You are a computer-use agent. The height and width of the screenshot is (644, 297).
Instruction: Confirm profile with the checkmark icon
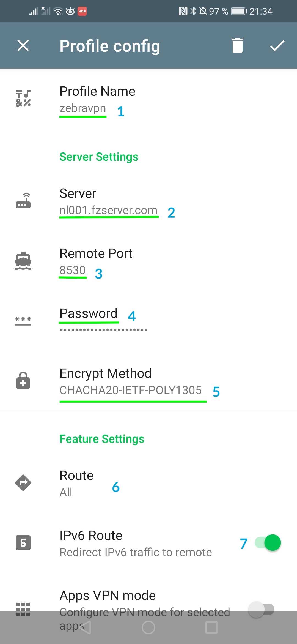click(x=277, y=45)
